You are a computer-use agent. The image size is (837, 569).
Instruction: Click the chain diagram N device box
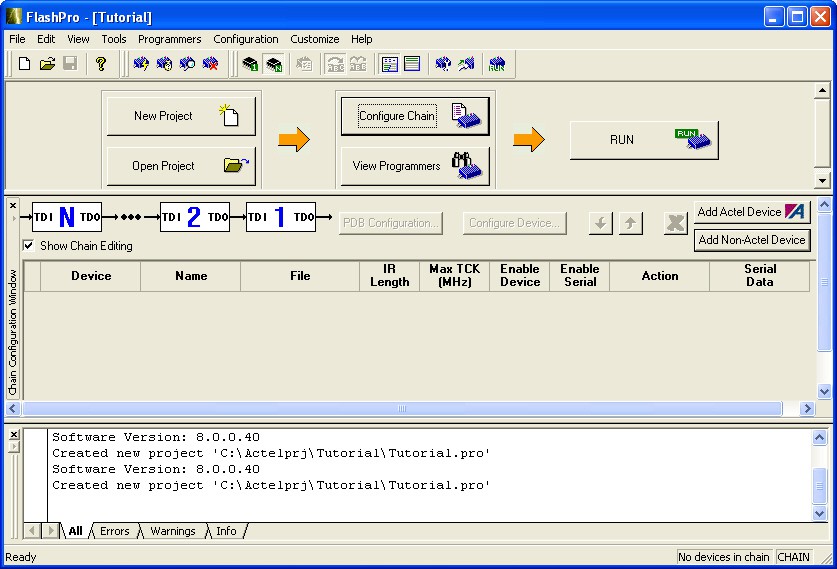(67, 217)
